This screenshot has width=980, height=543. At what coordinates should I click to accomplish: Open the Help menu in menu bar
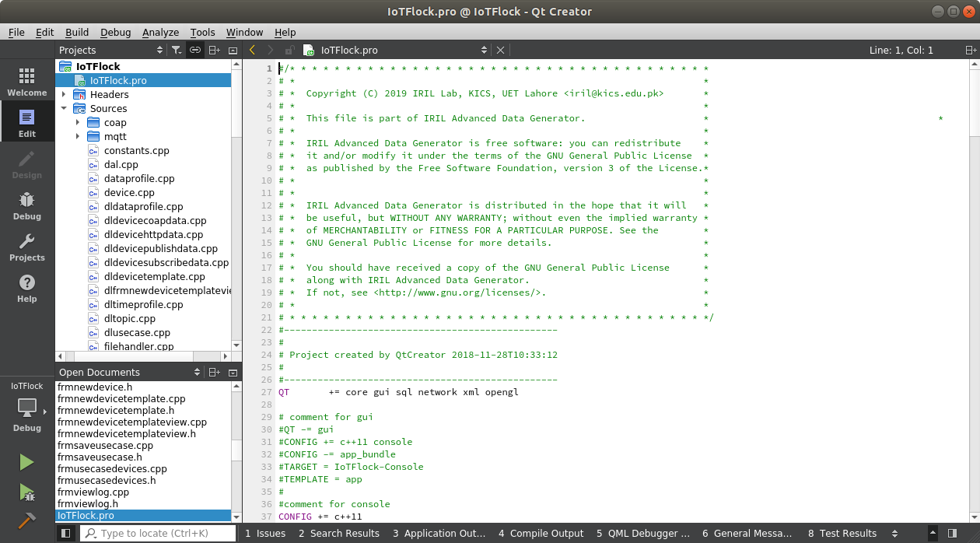[x=285, y=32]
